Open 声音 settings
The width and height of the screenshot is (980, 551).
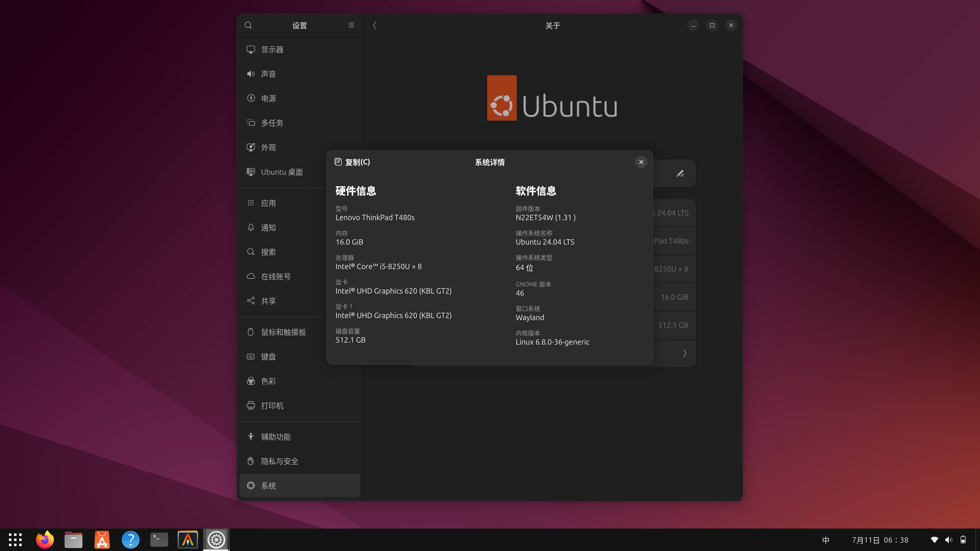coord(300,74)
